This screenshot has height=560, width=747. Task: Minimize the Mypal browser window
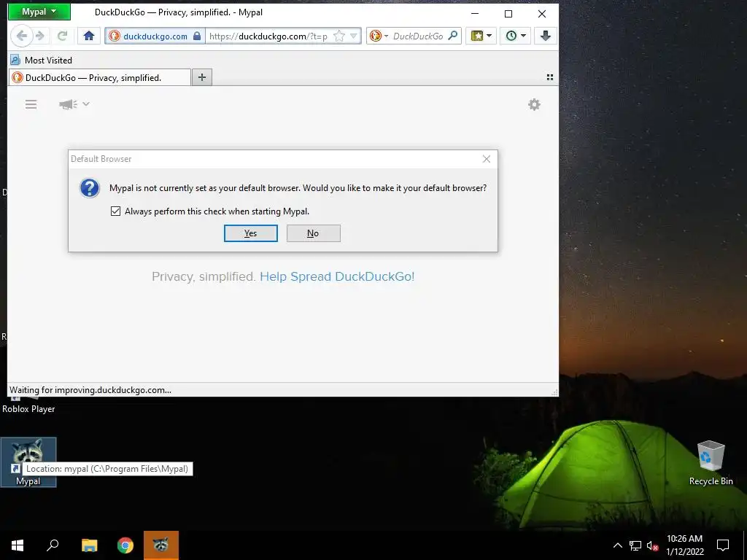point(475,13)
